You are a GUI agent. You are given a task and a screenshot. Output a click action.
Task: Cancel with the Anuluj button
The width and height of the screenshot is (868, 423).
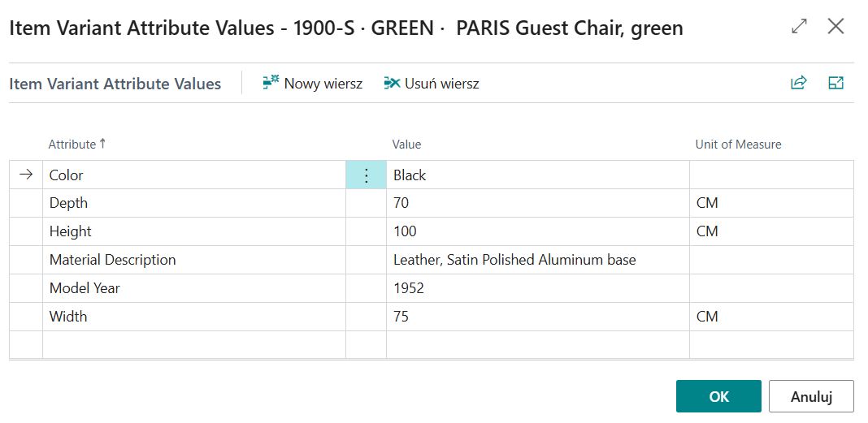coord(812,396)
